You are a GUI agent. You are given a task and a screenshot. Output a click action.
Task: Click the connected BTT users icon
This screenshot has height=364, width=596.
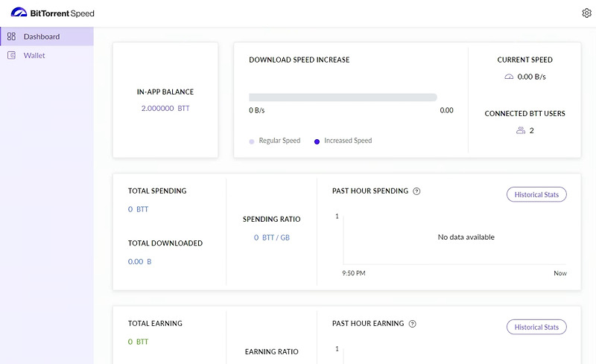pos(521,130)
